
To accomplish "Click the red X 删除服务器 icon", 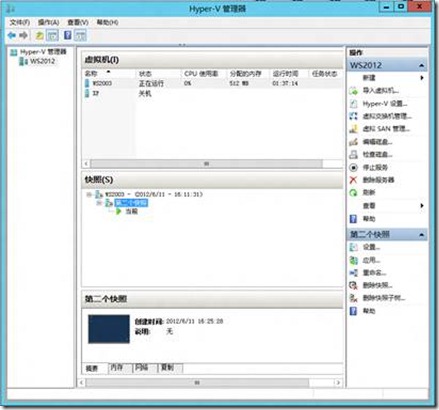I will pos(353,180).
